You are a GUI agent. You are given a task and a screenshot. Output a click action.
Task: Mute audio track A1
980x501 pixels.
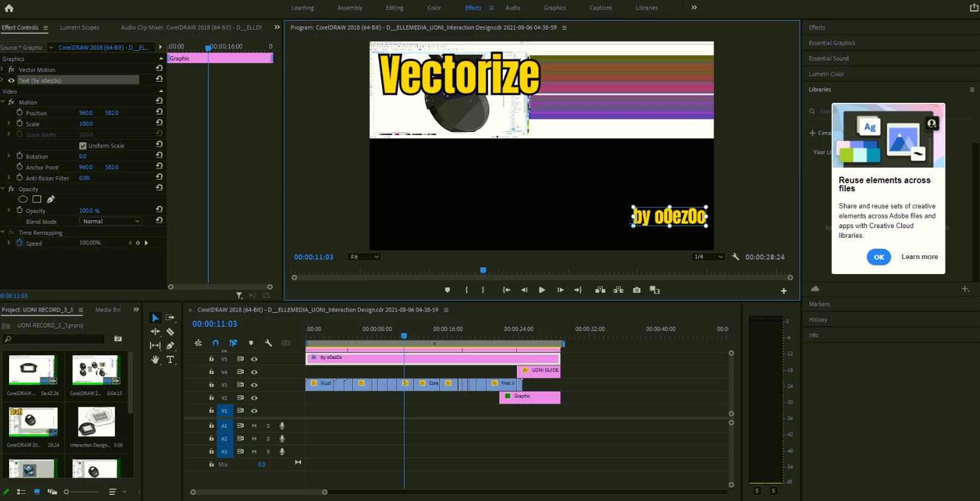coord(254,426)
